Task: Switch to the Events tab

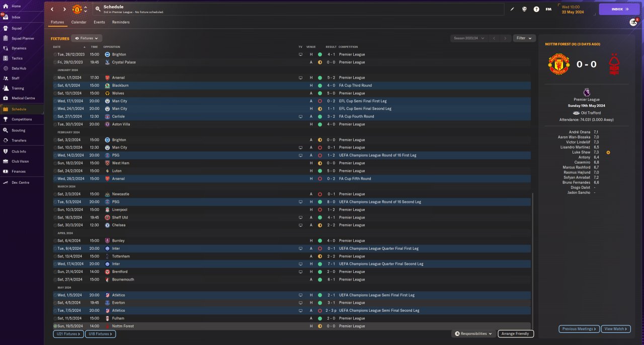Action: coord(99,22)
